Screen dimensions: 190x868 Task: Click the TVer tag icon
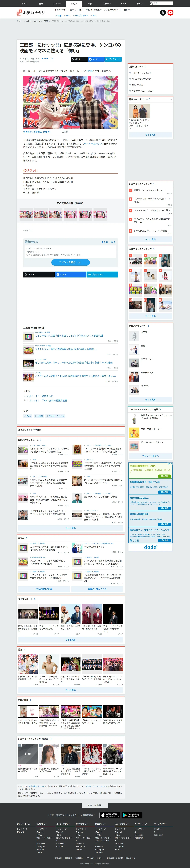click(x=28, y=416)
